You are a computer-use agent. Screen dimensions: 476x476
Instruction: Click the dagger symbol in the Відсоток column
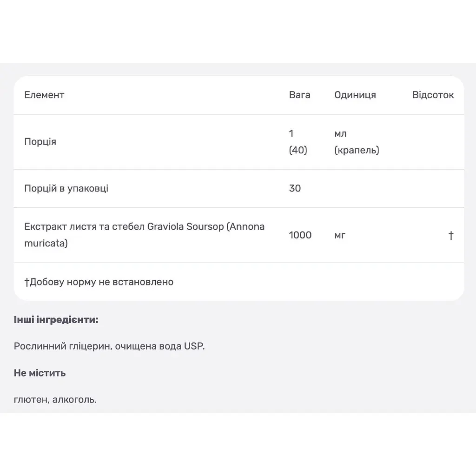tap(451, 235)
